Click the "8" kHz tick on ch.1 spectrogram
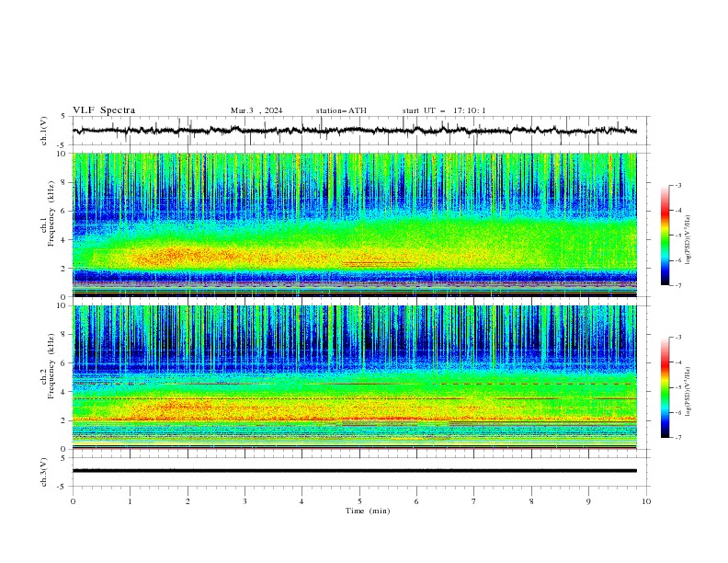The image size is (728, 563). click(65, 182)
